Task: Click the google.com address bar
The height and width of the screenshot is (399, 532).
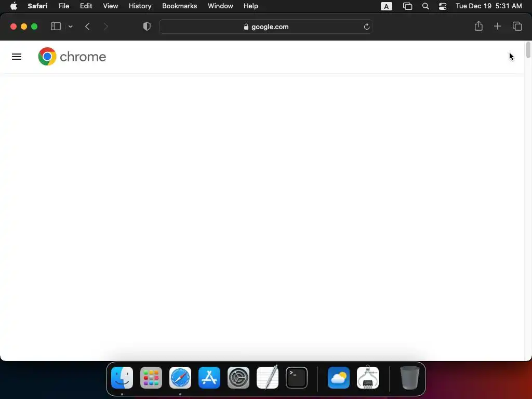Action: (266, 26)
